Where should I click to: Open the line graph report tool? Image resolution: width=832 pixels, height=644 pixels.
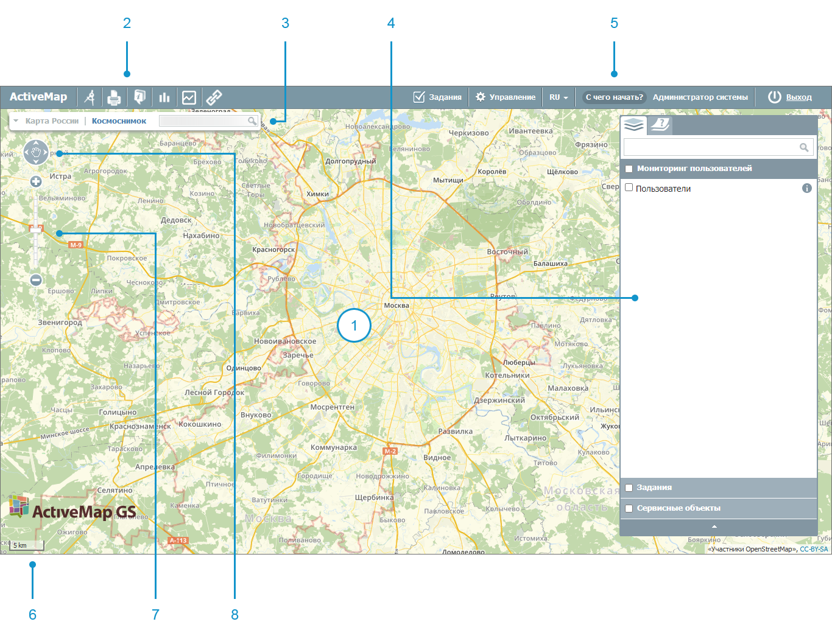189,97
